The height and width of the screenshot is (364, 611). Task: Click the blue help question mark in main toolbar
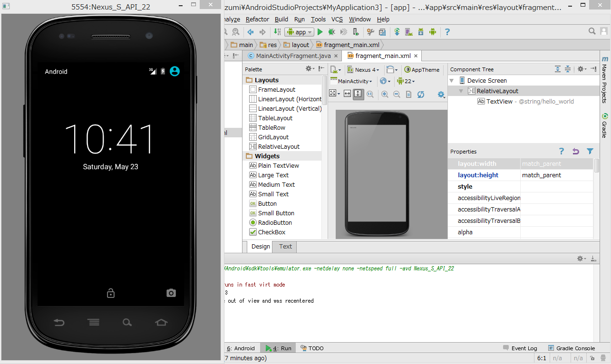point(447,32)
